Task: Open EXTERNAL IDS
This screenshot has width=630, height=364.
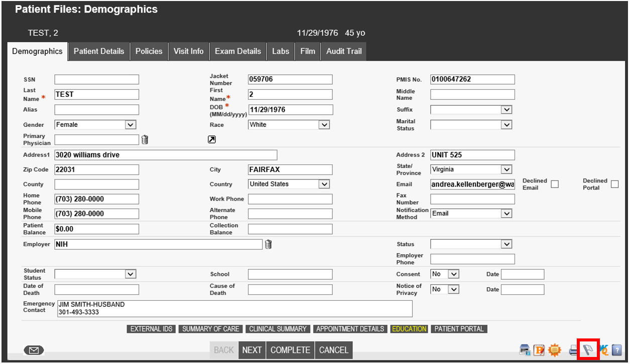Action: (151, 329)
